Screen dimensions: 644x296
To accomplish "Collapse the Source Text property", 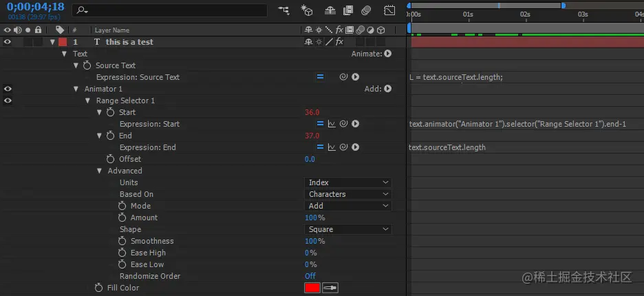I will coord(76,65).
